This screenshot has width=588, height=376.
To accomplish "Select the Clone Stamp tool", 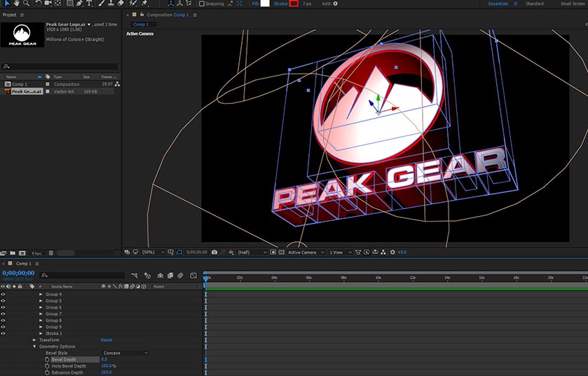I will pyautogui.click(x=111, y=3).
